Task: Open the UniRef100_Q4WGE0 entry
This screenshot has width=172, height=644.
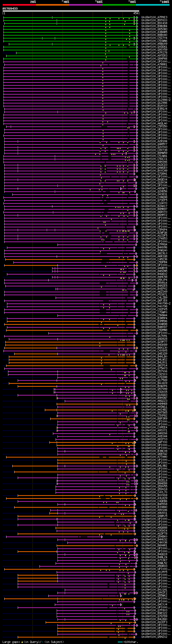Action: 154,168
